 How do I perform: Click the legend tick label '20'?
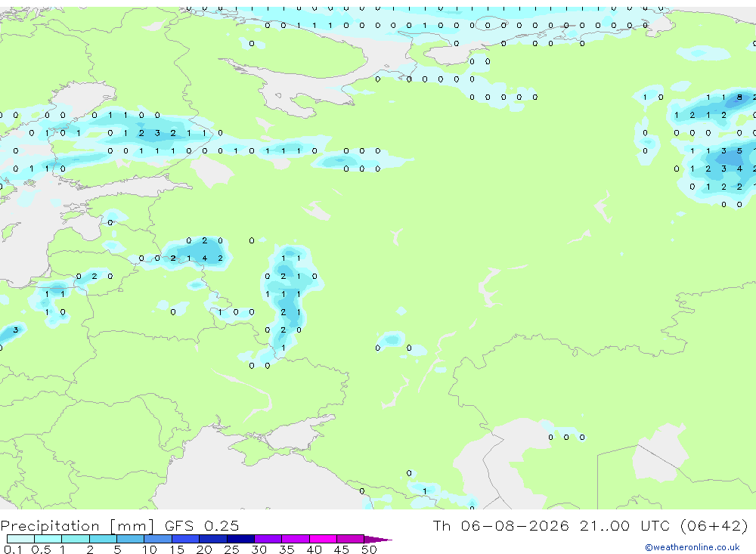(204, 549)
